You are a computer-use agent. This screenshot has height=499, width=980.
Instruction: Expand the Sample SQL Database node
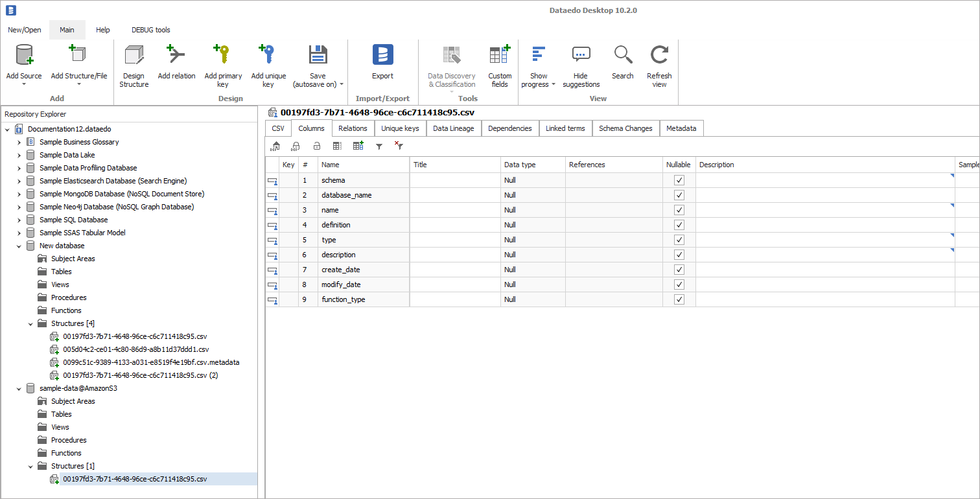[19, 220]
